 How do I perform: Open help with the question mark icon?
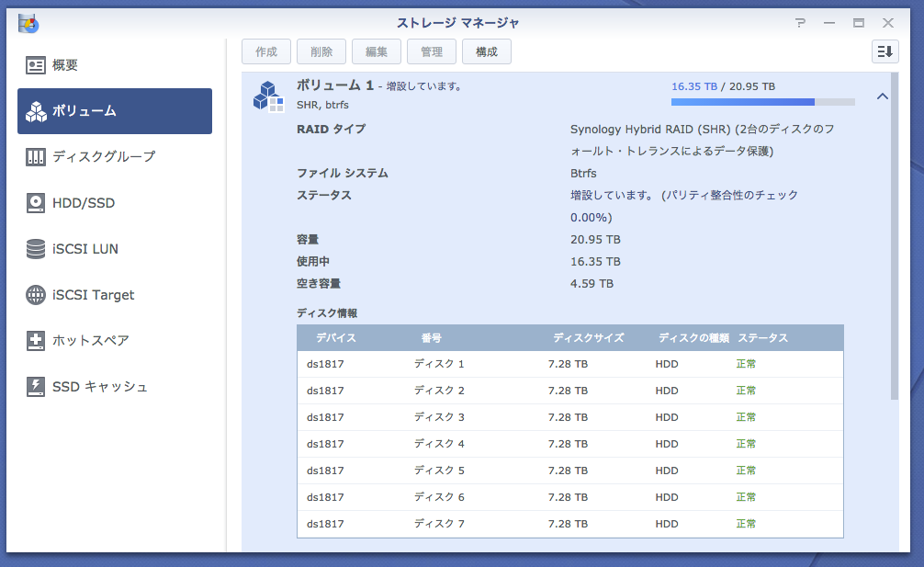click(x=801, y=23)
